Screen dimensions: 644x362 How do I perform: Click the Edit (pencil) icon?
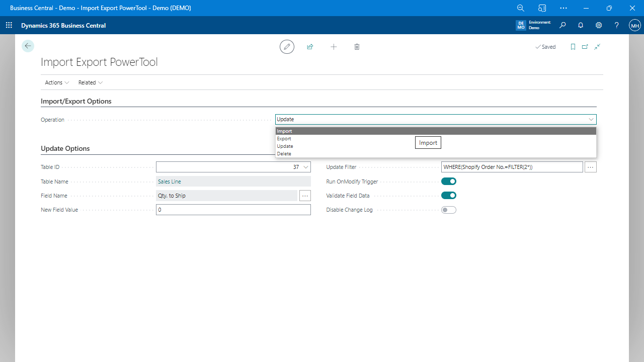287,46
